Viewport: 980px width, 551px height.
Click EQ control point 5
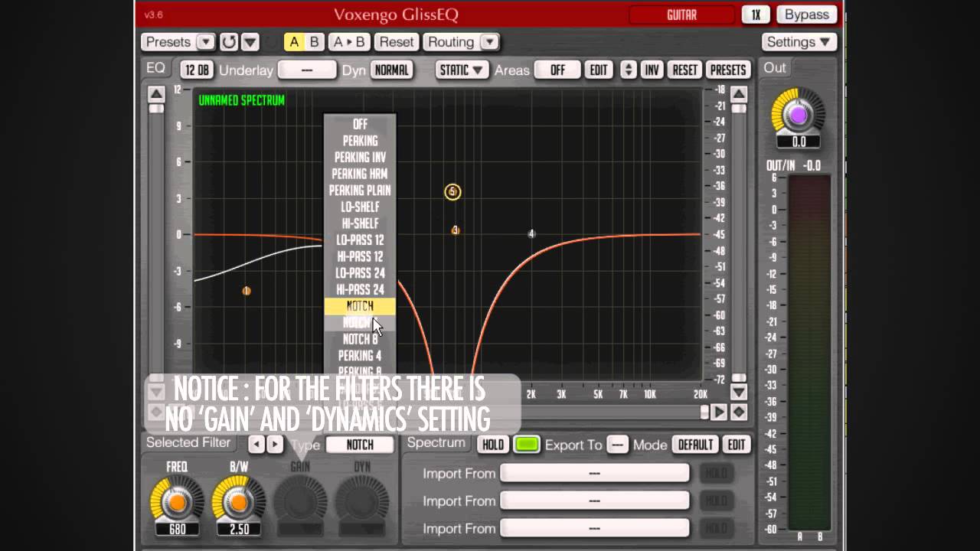pyautogui.click(x=452, y=192)
